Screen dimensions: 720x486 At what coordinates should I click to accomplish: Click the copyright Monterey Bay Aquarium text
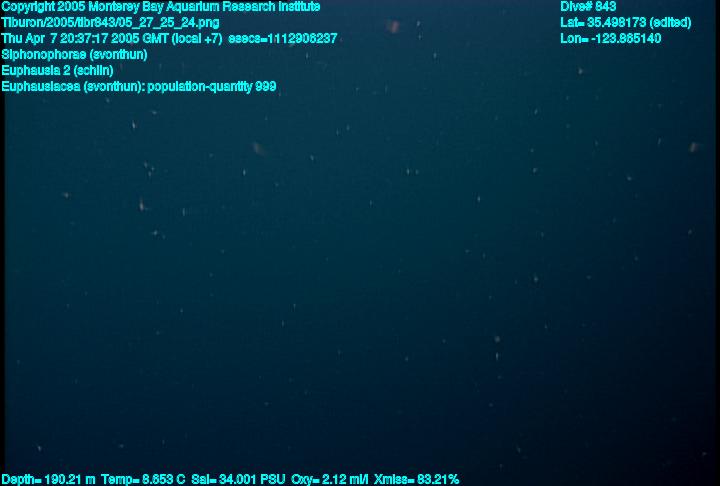tap(161, 7)
